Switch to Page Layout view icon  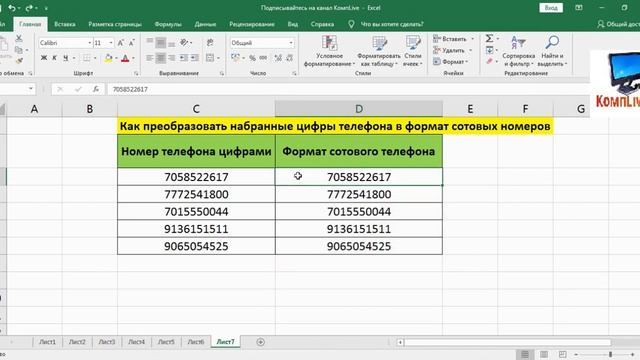click(x=544, y=354)
